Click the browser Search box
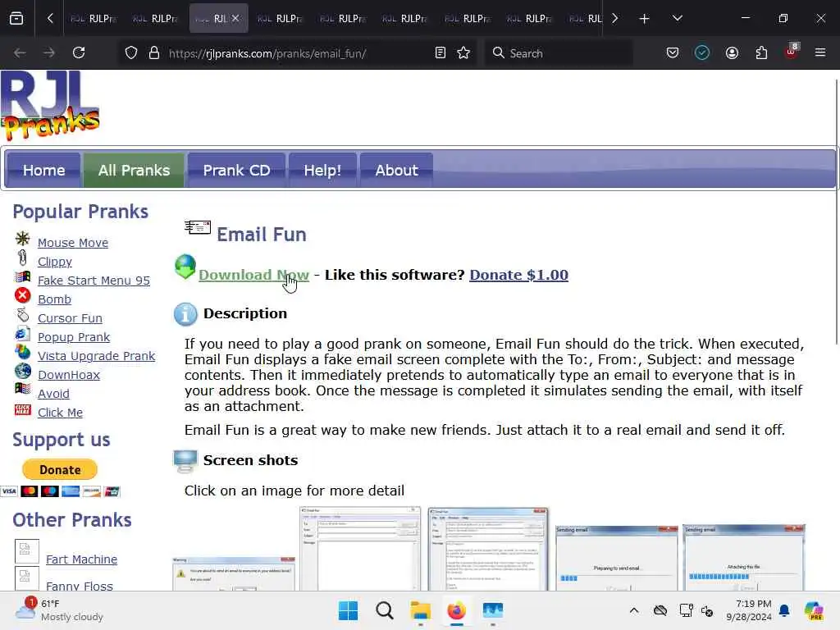840x630 pixels. (559, 53)
